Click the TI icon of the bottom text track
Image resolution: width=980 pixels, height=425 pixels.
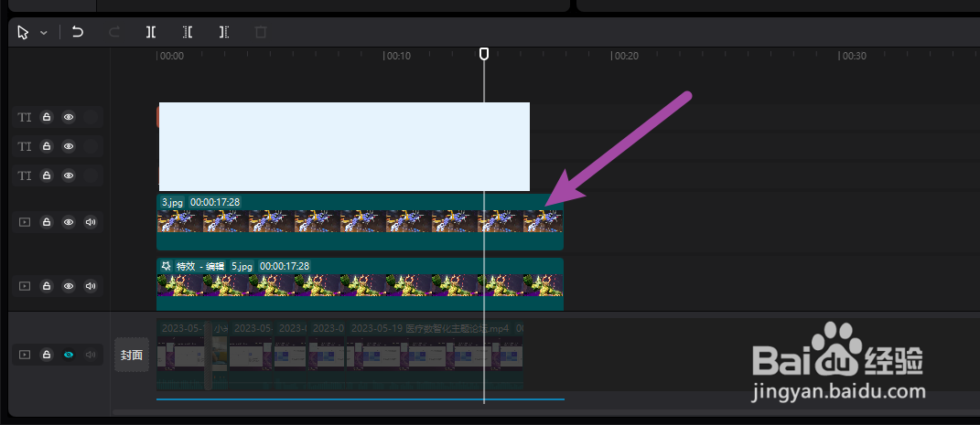pos(25,175)
